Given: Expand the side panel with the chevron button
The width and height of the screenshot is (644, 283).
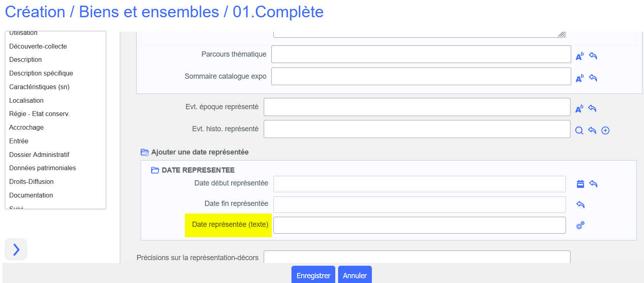Looking at the screenshot, I should [16, 249].
